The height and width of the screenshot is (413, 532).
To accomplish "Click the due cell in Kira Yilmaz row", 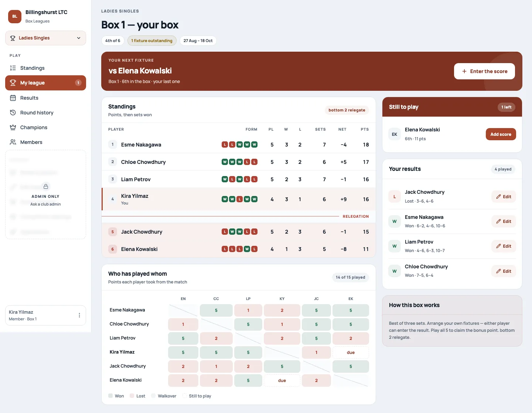I will pyautogui.click(x=351, y=352).
